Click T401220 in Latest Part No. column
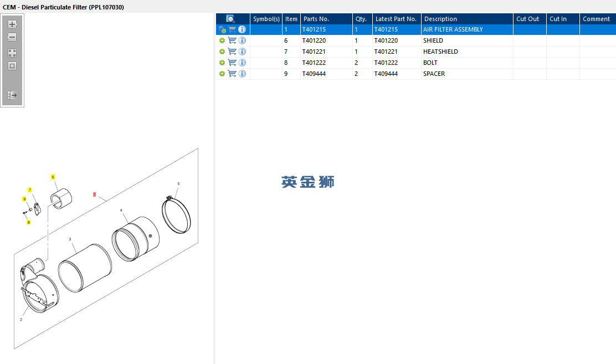 [x=386, y=40]
